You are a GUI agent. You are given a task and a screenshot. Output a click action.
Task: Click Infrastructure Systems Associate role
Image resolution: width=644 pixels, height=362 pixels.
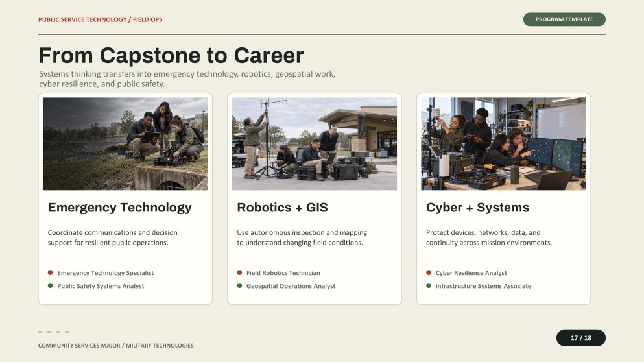(x=483, y=286)
